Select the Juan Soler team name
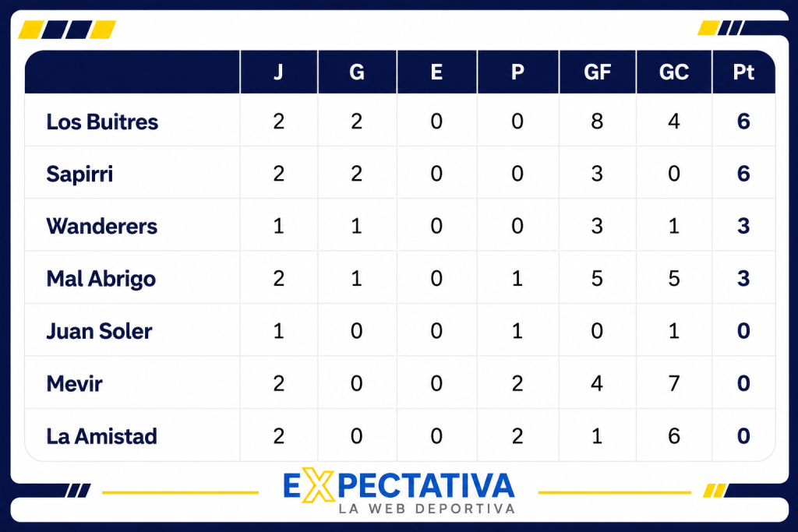Screen dimensions: 798x532 coord(99,331)
